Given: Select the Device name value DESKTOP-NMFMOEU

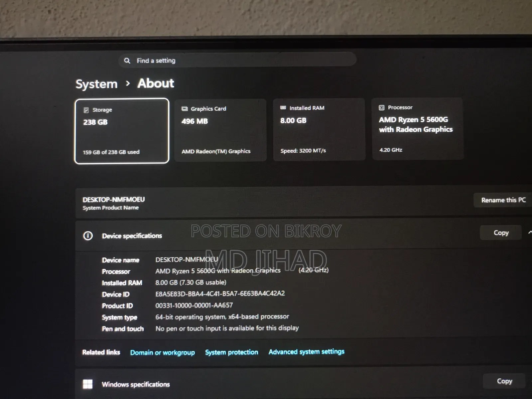Looking at the screenshot, I should [187, 259].
